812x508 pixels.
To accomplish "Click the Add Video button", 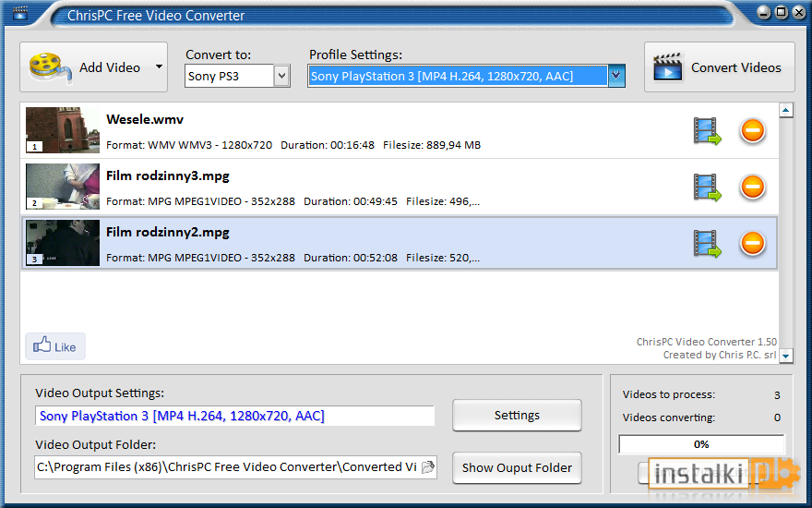I will pos(93,67).
